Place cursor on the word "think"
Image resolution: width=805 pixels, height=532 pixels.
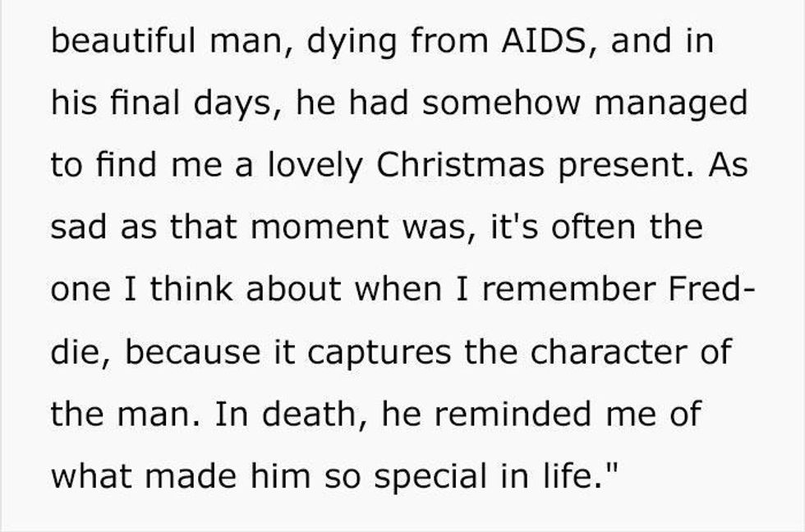[x=191, y=288]
